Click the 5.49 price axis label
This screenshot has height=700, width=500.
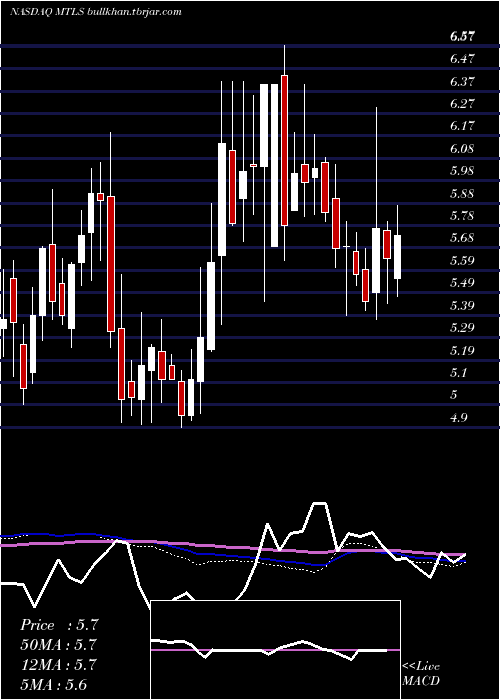point(462,283)
